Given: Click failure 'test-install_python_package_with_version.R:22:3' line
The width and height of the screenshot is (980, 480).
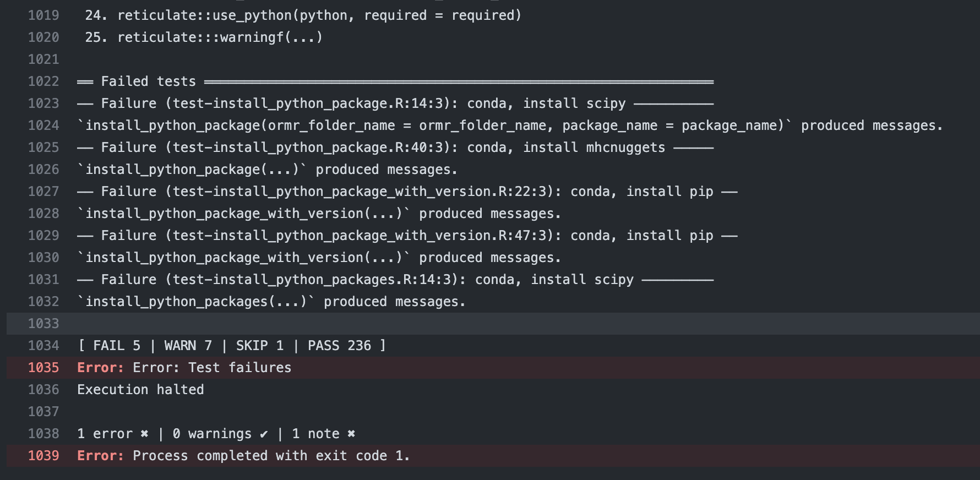Looking at the screenshot, I should click(407, 192).
